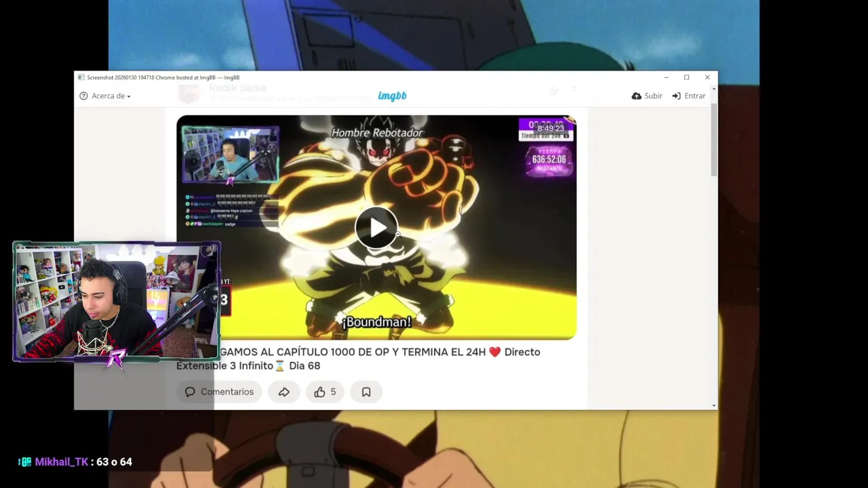868x488 pixels.
Task: Click the scrollbar up arrow
Action: 713,89
